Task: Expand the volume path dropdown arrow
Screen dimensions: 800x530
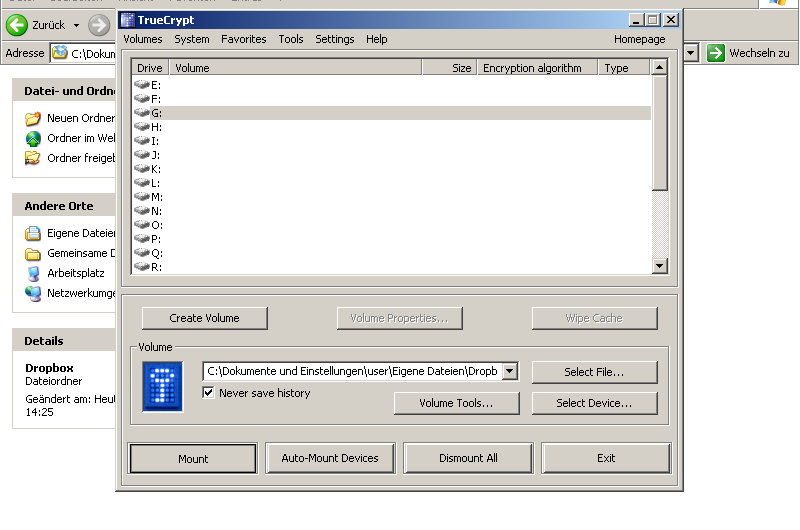Action: (510, 371)
